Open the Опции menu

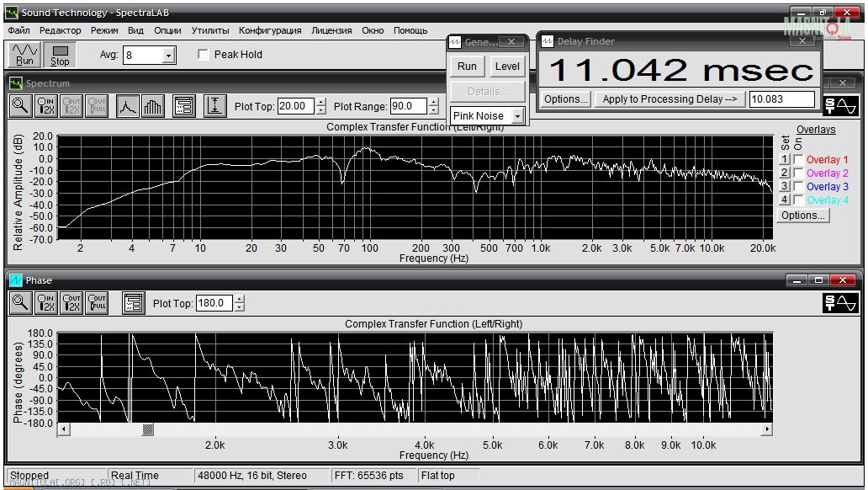pos(167,30)
